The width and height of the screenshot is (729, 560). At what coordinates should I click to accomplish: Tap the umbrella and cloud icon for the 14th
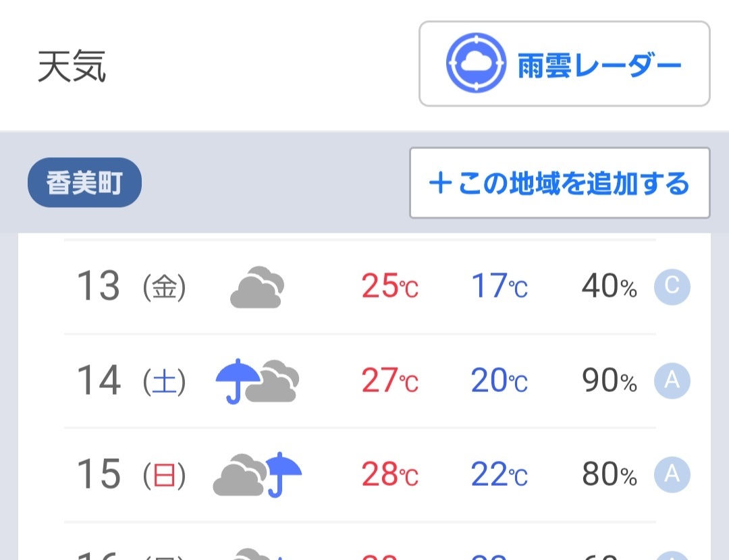[257, 381]
